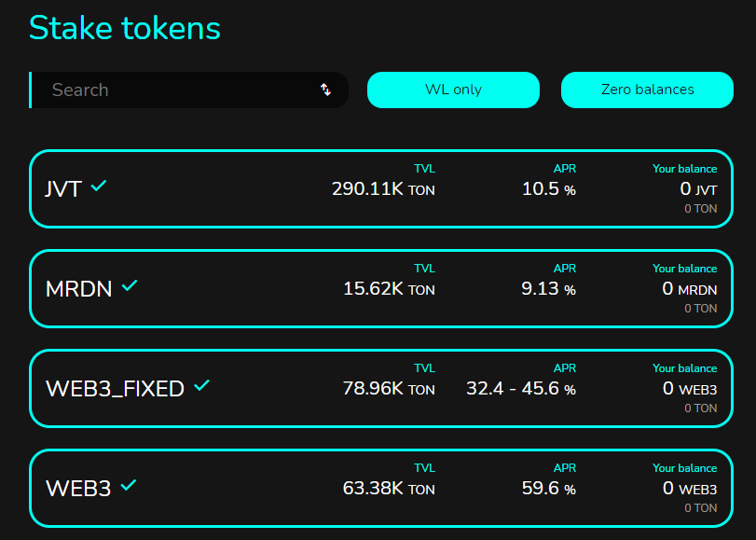Click the checkmark next to WEB3_FIXED
Viewport: 756px width, 540px height.
[x=202, y=385]
